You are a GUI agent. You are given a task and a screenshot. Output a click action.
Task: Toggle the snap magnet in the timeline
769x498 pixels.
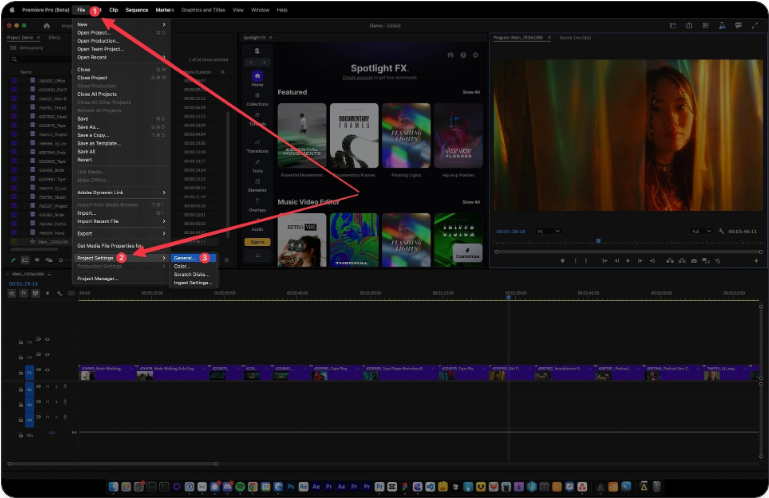[x=23, y=293]
